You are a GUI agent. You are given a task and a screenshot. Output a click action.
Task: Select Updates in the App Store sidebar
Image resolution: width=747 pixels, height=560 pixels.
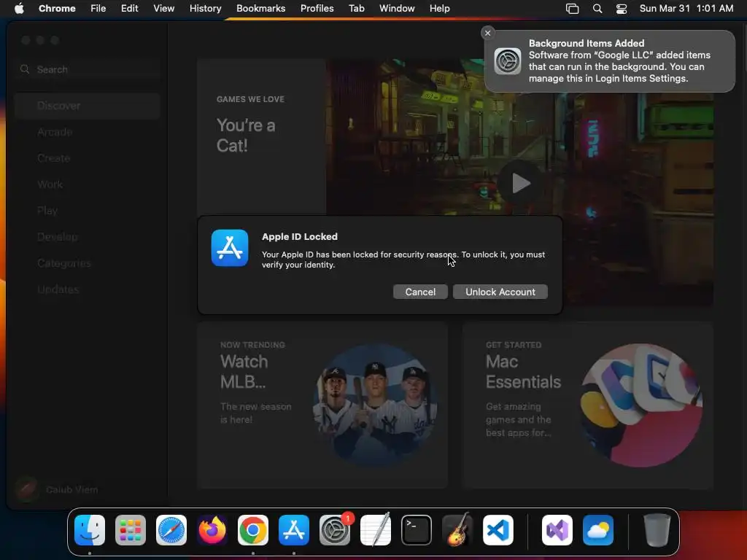pyautogui.click(x=88, y=289)
